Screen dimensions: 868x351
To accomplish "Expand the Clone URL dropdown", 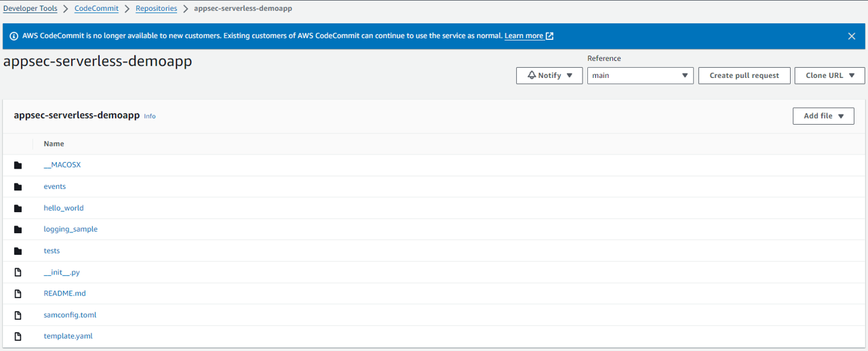I will point(830,75).
